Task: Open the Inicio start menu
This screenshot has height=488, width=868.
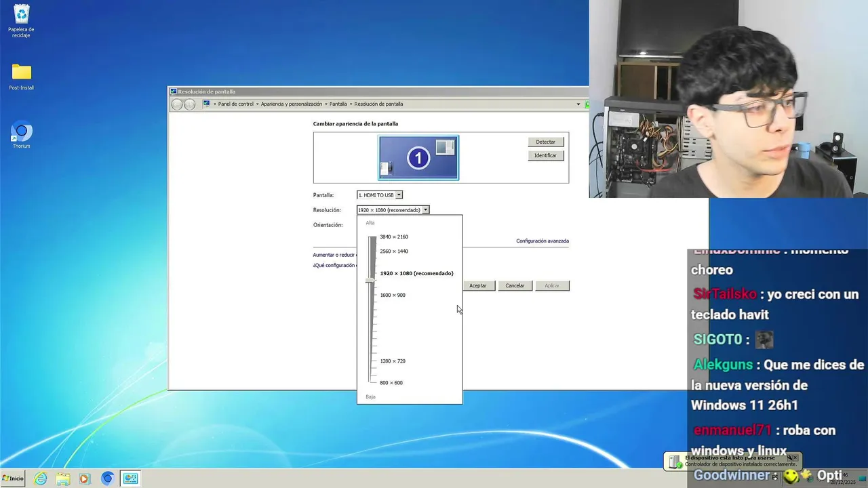Action: [x=13, y=479]
